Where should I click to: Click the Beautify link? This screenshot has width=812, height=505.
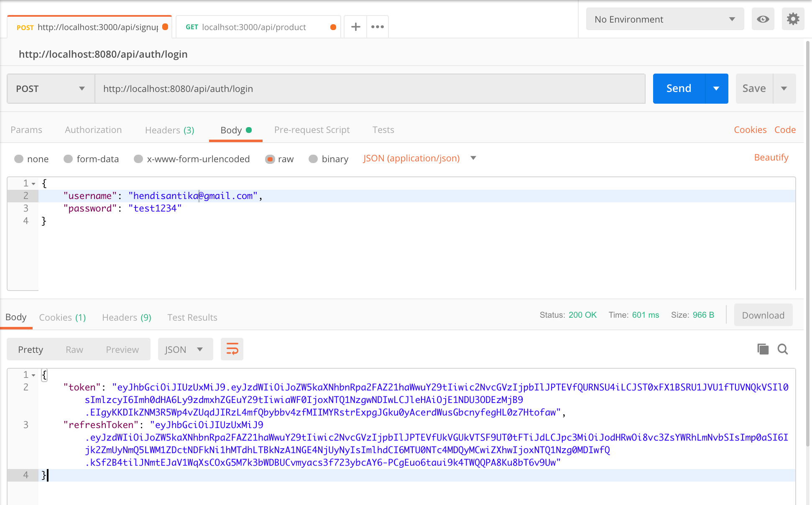[x=771, y=158]
